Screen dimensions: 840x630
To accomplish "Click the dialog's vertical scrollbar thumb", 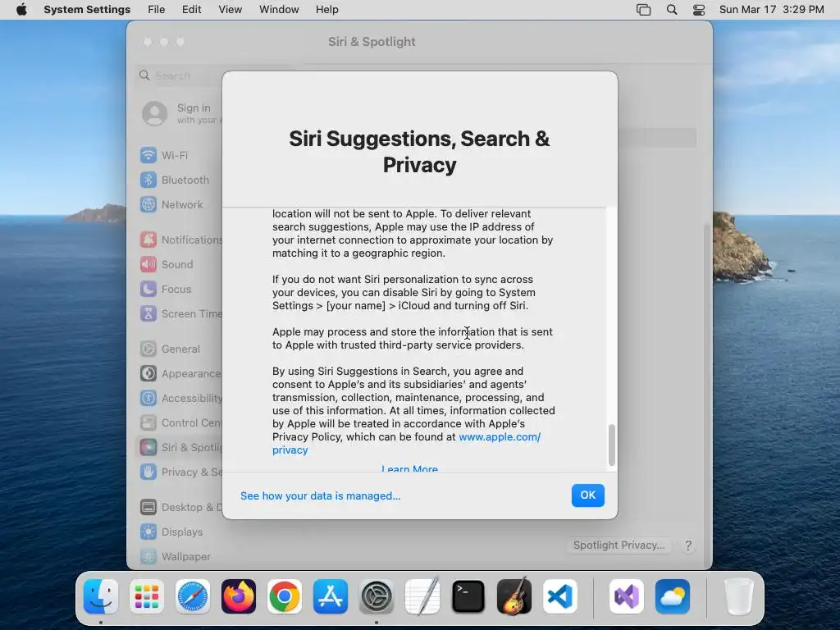I will coord(611,445).
